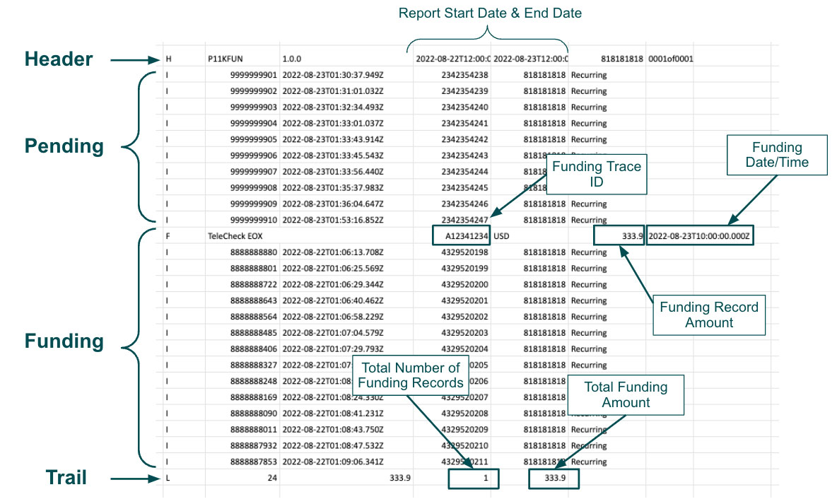The height and width of the screenshot is (504, 837).
Task: Select cell 8888888169
Action: pyautogui.click(x=254, y=397)
